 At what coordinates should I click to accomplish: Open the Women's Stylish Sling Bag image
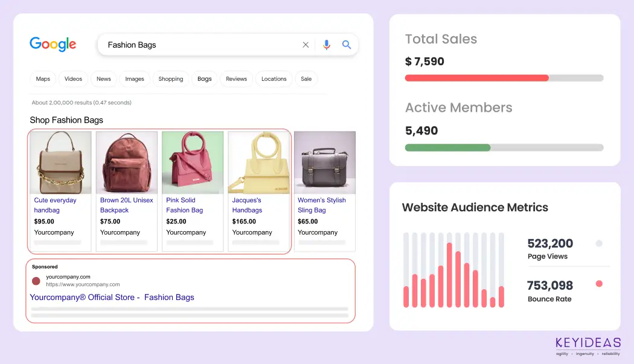325,162
